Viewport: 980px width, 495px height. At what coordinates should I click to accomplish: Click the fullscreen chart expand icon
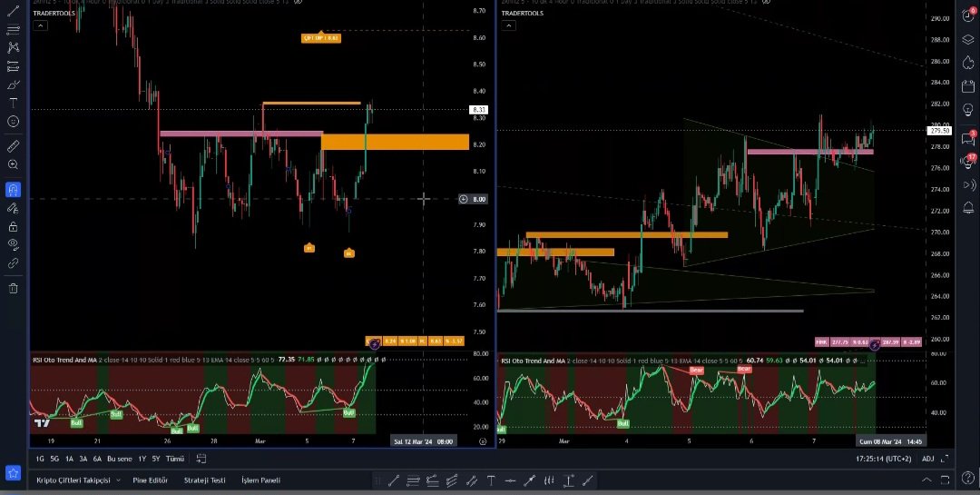(945, 459)
